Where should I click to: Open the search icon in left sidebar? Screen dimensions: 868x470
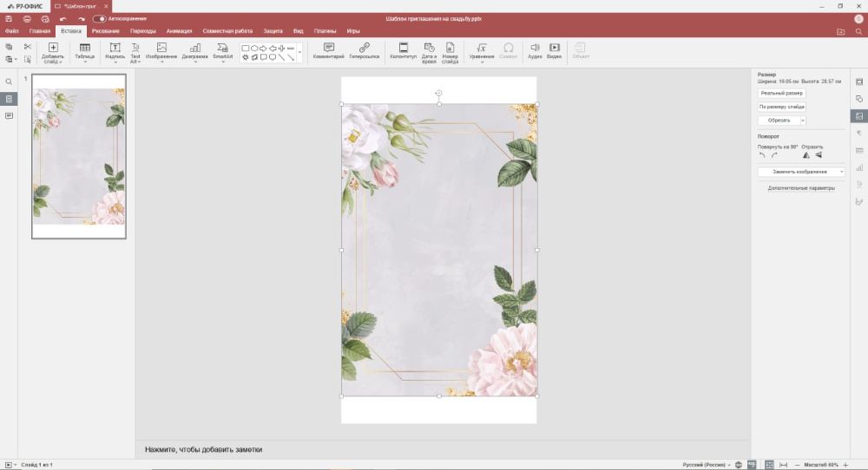coord(9,82)
